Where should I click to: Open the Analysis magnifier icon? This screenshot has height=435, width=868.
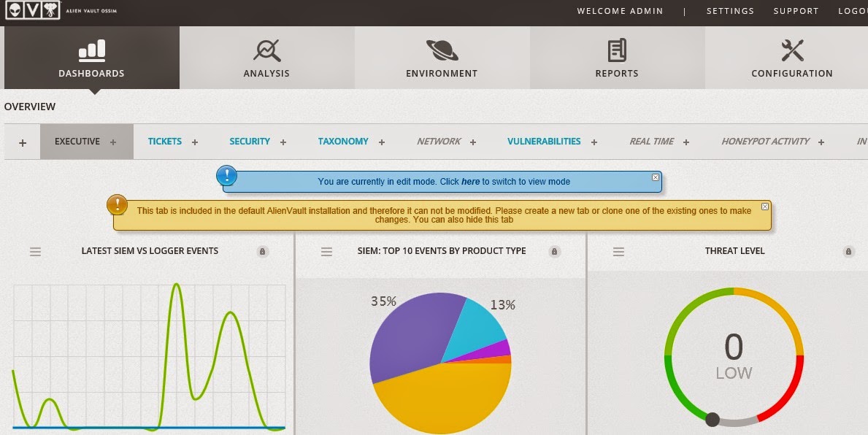pos(266,50)
